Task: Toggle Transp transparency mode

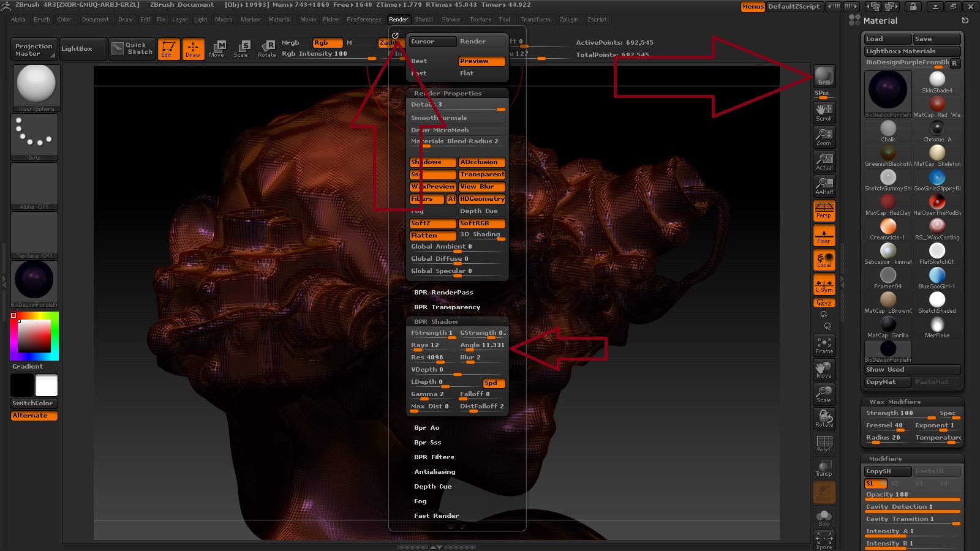Action: (824, 468)
